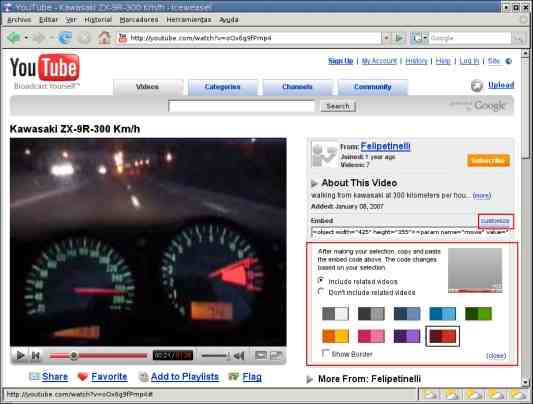
Task: Collapse the About This Video section
Action: tap(314, 183)
